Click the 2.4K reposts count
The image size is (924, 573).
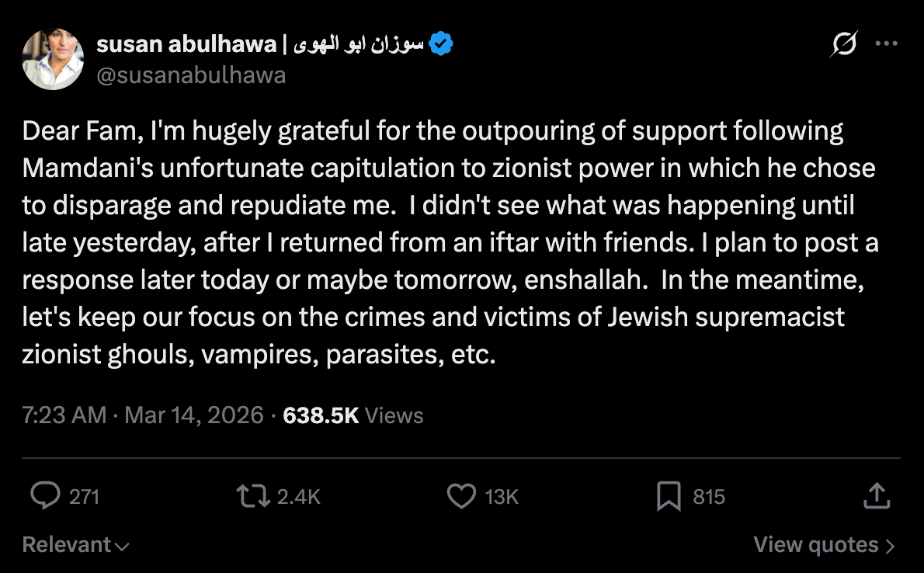[x=298, y=497]
